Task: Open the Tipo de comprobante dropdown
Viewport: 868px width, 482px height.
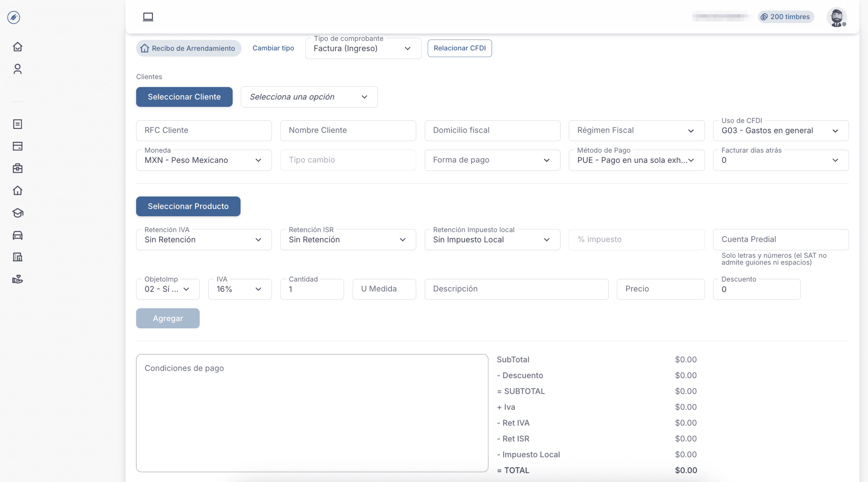Action: point(363,48)
